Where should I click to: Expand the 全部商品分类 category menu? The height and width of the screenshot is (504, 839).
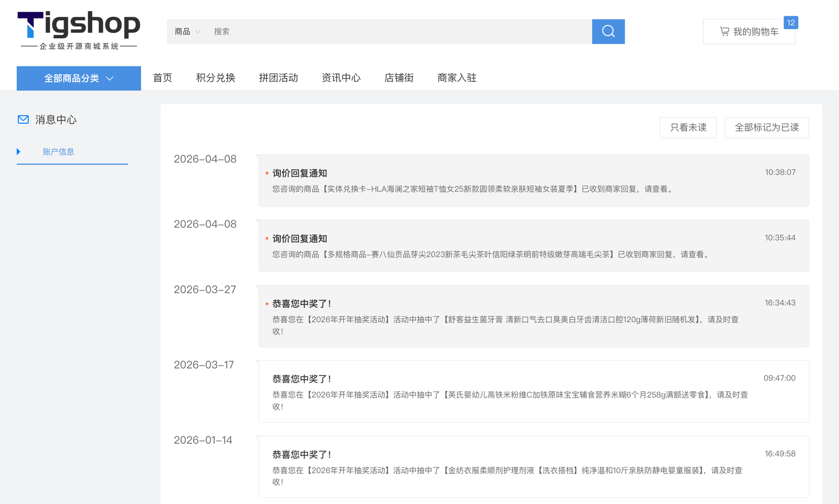pos(79,78)
